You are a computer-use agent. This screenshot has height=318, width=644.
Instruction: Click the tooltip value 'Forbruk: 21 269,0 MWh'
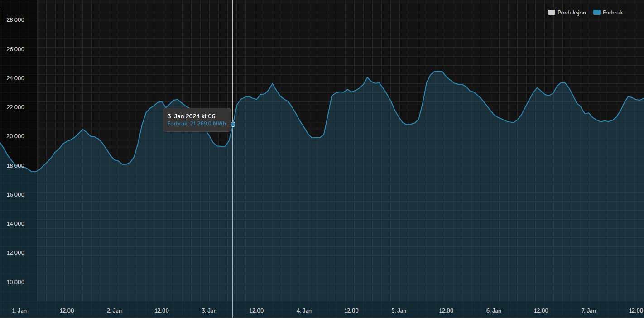click(197, 124)
